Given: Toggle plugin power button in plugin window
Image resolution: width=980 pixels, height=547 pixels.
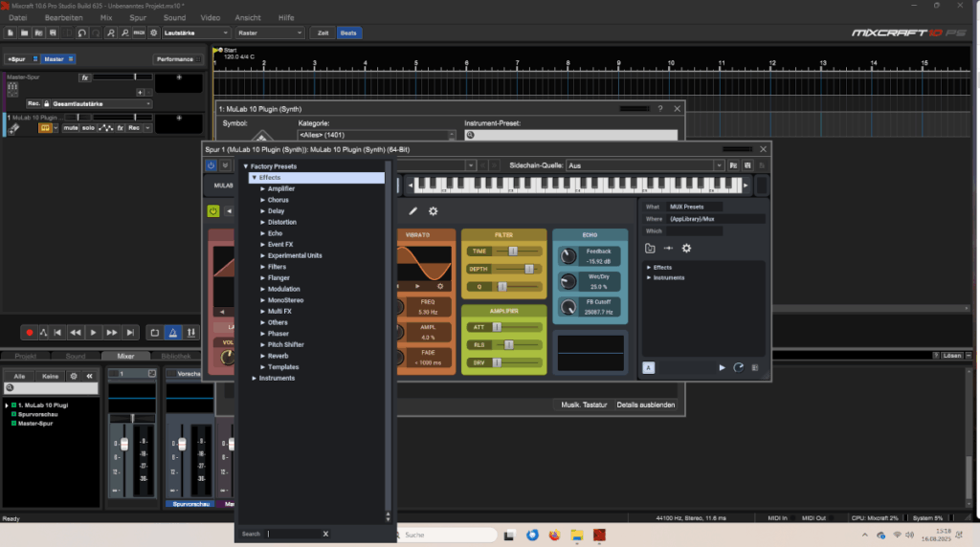Looking at the screenshot, I should [211, 165].
